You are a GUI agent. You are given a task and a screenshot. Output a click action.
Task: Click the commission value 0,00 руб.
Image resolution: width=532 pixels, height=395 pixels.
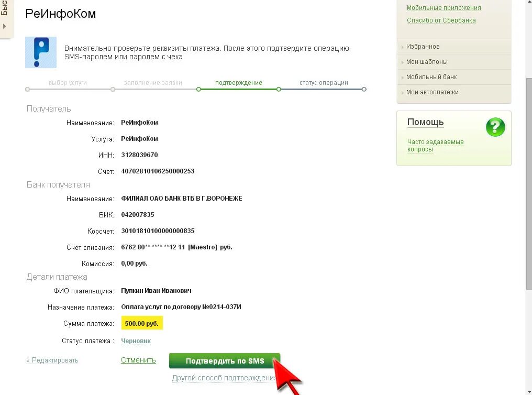pyautogui.click(x=135, y=264)
